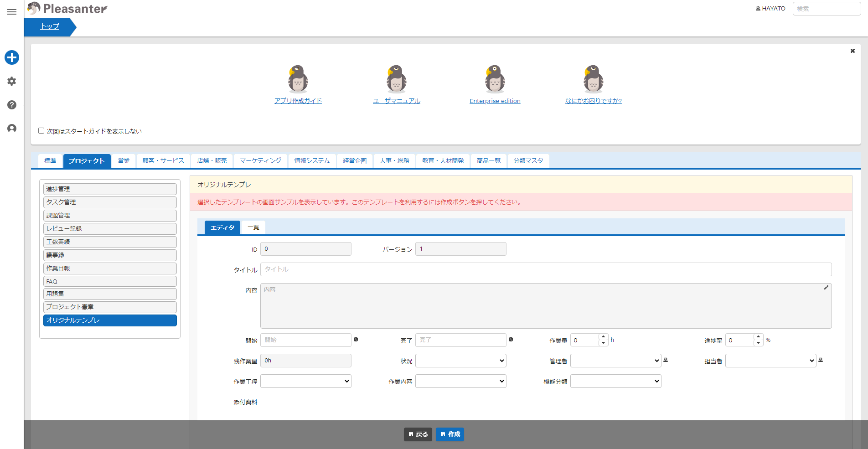Open the HAYATO user menu
Viewport: 868px width, 449px height.
tap(770, 9)
